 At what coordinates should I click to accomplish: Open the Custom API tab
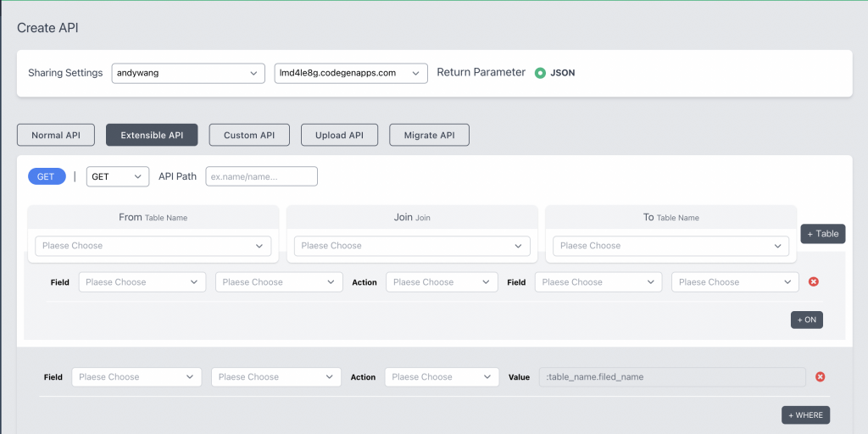click(x=249, y=135)
